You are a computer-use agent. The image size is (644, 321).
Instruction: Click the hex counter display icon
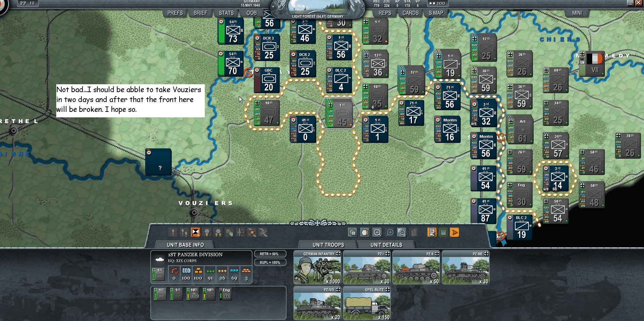click(365, 233)
